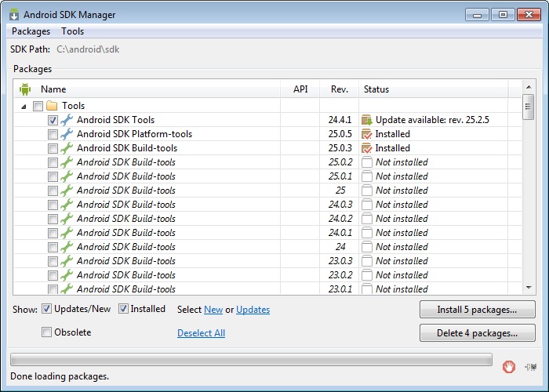Click the blue wrench icon for Android SDK Tools
Image resolution: width=549 pixels, height=392 pixels.
[67, 120]
